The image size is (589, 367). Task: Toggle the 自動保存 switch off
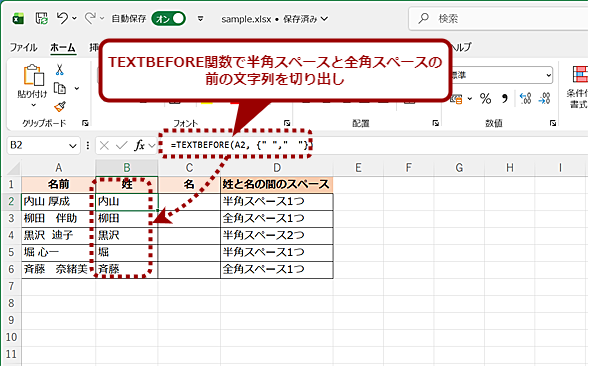tap(169, 18)
